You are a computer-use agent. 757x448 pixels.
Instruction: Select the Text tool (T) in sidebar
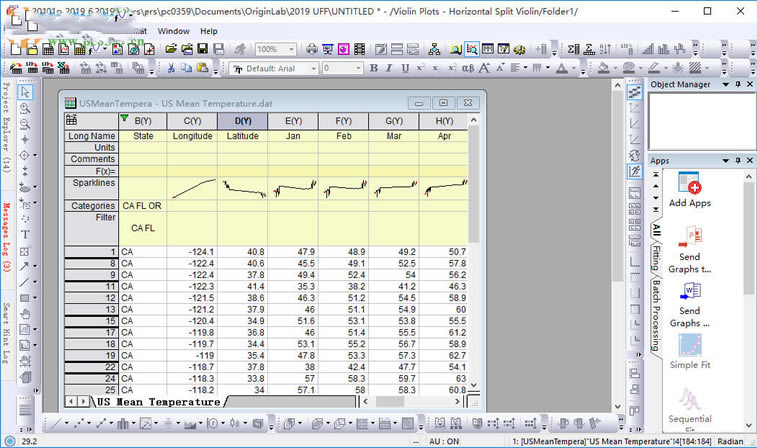(x=25, y=235)
